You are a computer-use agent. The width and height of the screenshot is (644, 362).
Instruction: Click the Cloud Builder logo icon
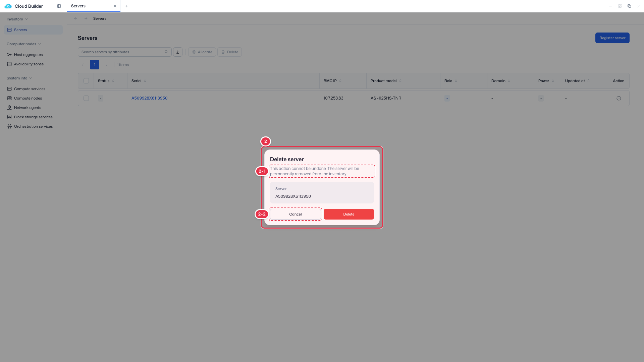point(8,6)
